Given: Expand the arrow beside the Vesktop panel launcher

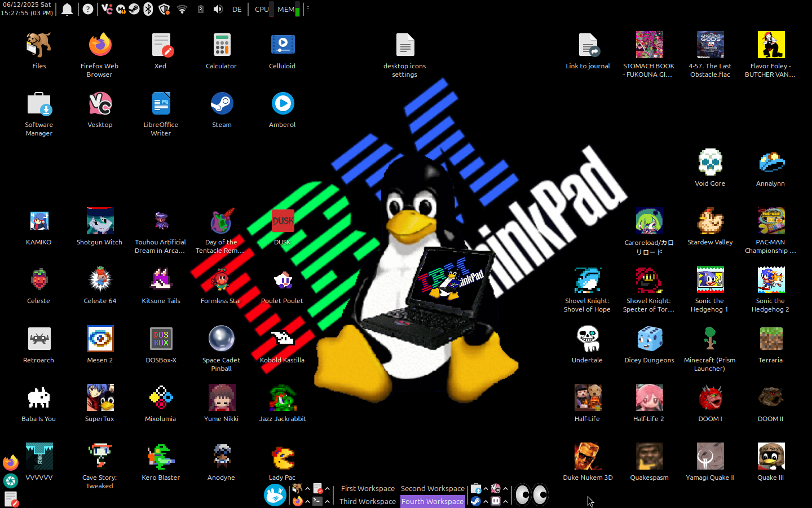Looking at the screenshot, I should click(x=505, y=489).
